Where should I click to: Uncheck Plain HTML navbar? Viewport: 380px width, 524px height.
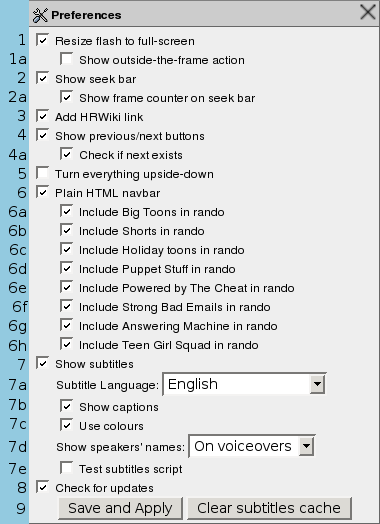click(x=42, y=192)
